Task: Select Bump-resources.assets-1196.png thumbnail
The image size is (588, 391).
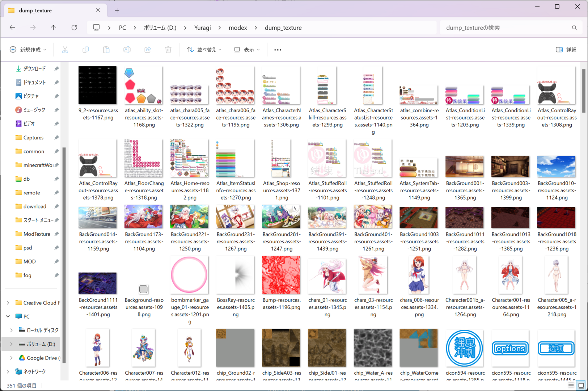Action: pyautogui.click(x=281, y=275)
